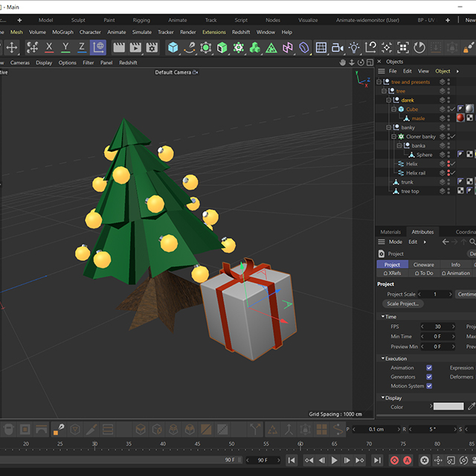
Task: Open the Cineware project tab button
Action: pos(423,265)
